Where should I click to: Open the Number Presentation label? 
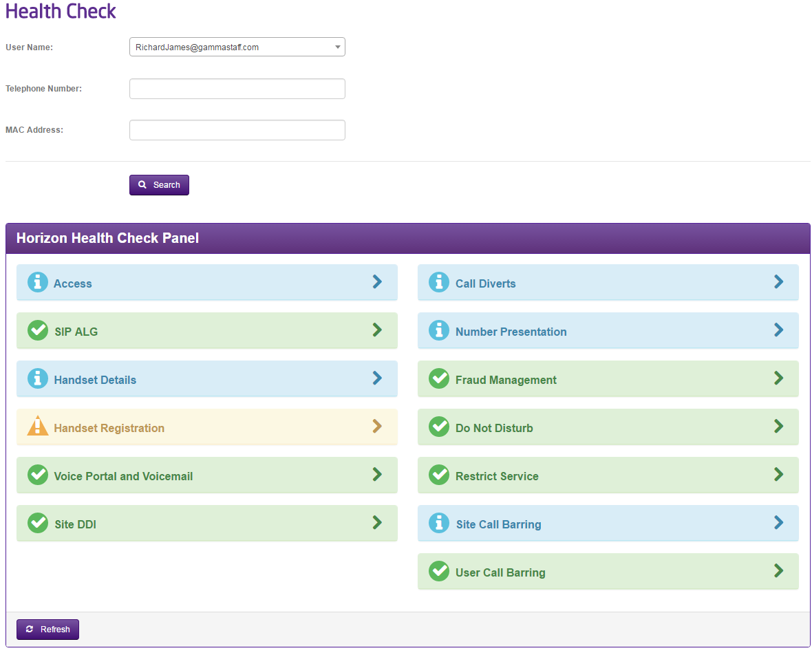tap(511, 332)
